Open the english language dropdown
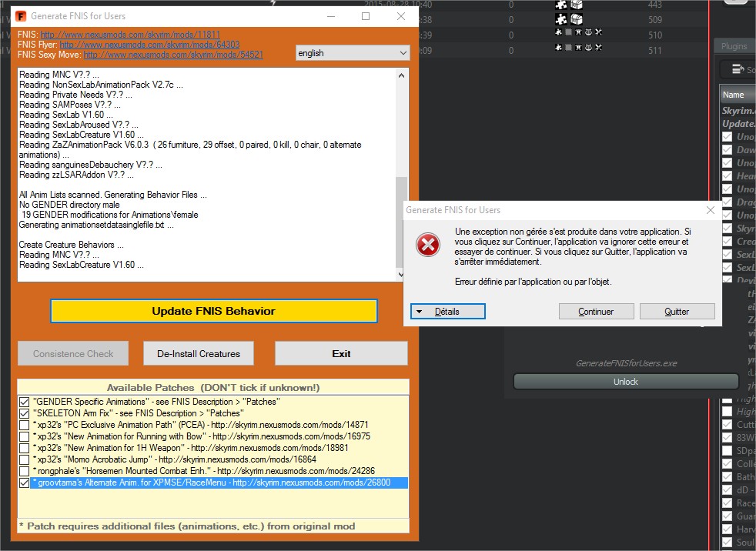756x551 pixels. pyautogui.click(x=353, y=53)
